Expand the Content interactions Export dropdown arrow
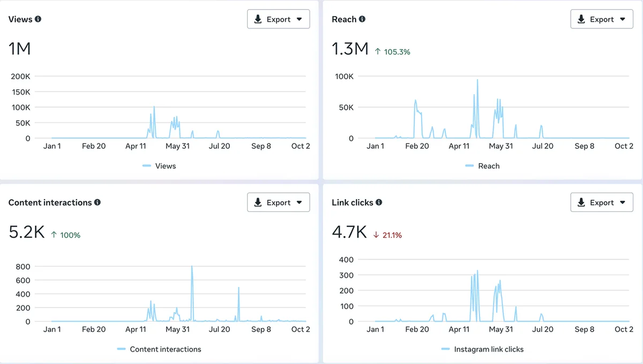This screenshot has width=643, height=364. tap(299, 202)
